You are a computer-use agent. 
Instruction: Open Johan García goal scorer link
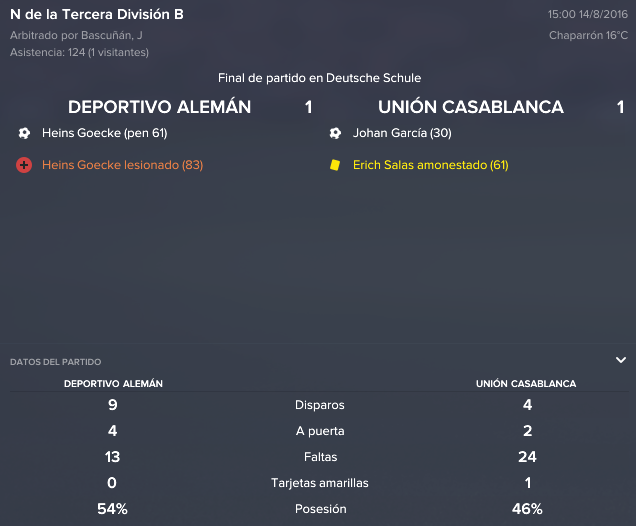pyautogui.click(x=402, y=133)
